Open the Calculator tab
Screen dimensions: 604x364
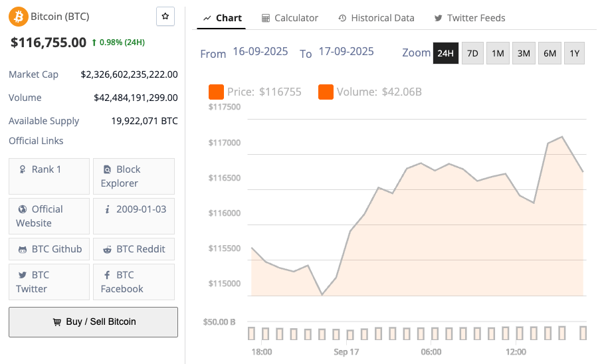(290, 18)
